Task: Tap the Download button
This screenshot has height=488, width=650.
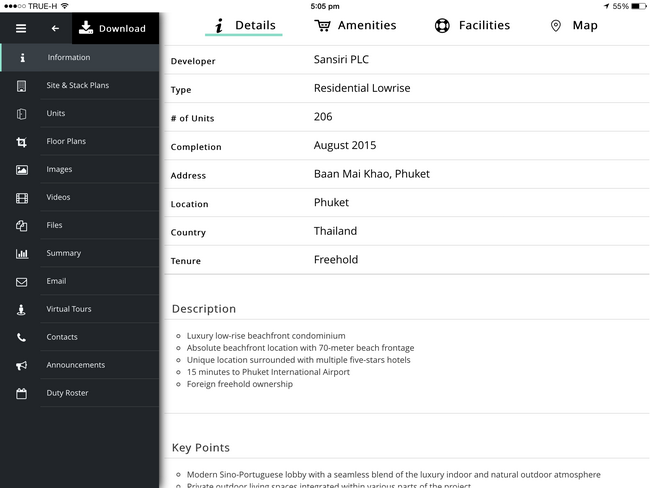Action: point(115,28)
